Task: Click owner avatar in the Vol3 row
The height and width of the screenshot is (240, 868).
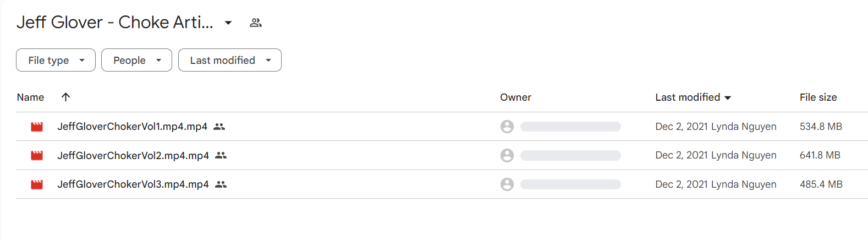Action: 507,184
